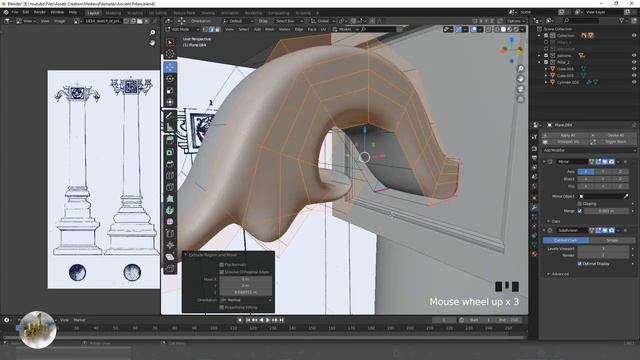Select the Shrink/Fatten tool

[x=170, y=245]
